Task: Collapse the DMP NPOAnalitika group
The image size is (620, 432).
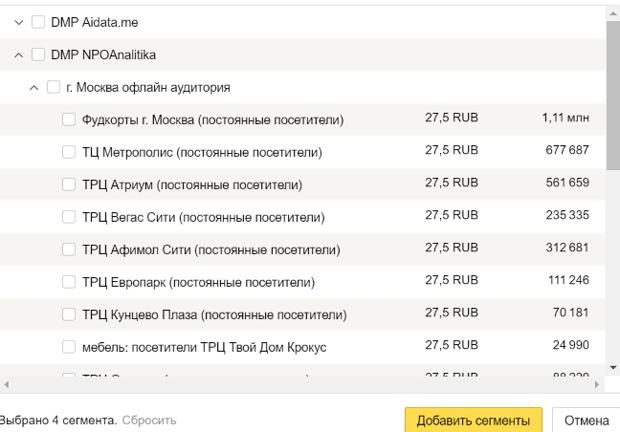Action: coord(19,55)
